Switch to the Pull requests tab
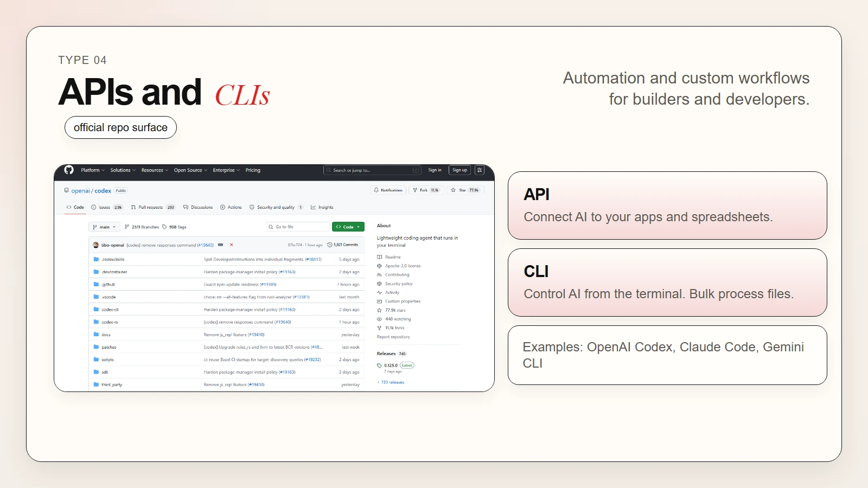This screenshot has height=488, width=868. tap(154, 207)
